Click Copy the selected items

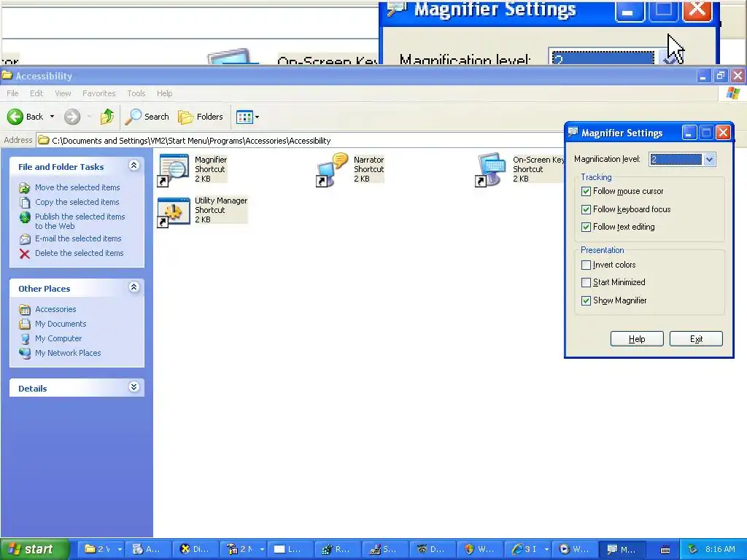point(77,202)
